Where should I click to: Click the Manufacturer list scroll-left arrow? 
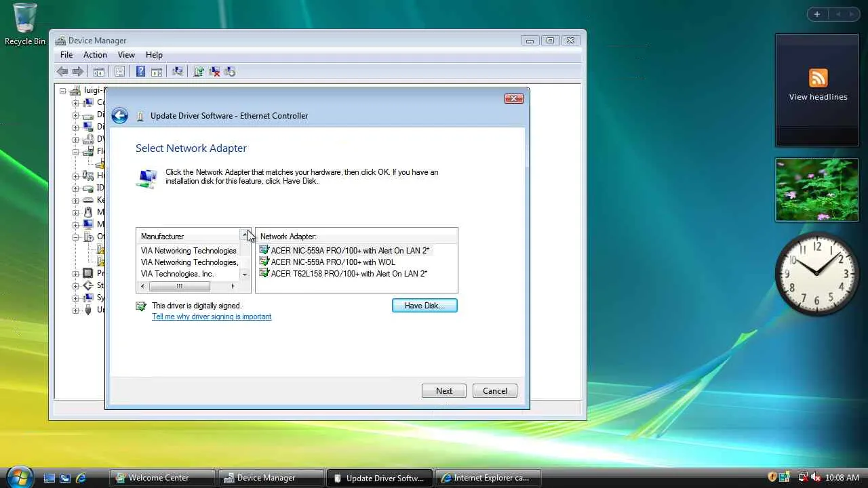click(x=142, y=287)
